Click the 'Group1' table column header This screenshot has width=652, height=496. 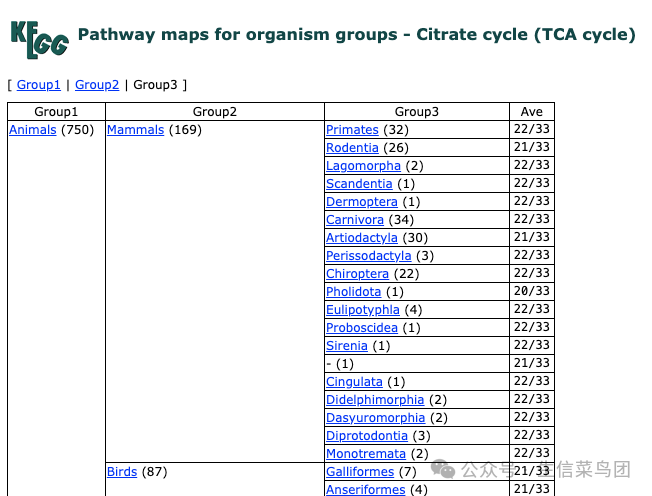click(x=56, y=111)
